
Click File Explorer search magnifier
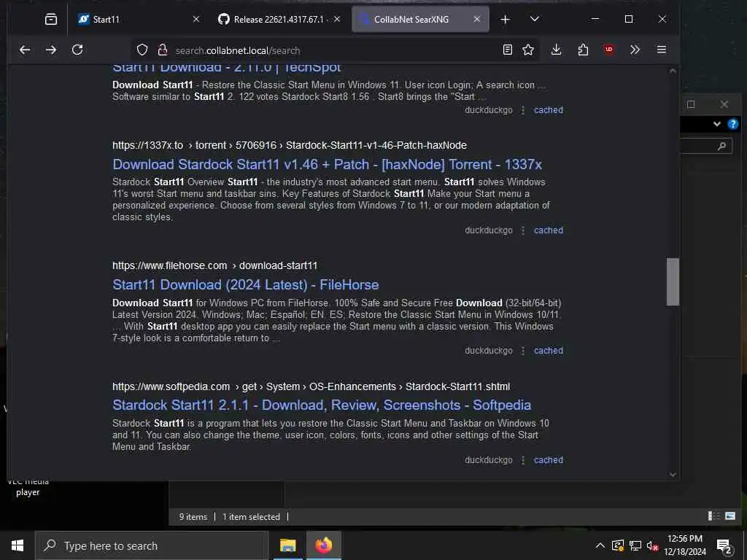click(721, 146)
